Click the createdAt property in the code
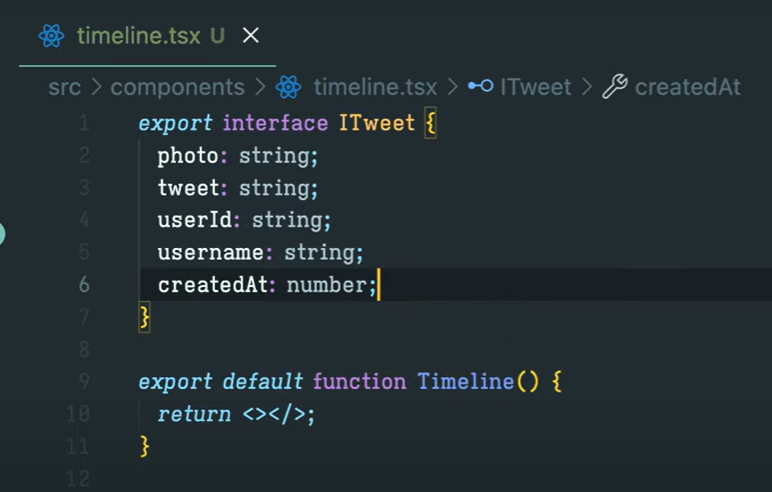 pyautogui.click(x=213, y=285)
